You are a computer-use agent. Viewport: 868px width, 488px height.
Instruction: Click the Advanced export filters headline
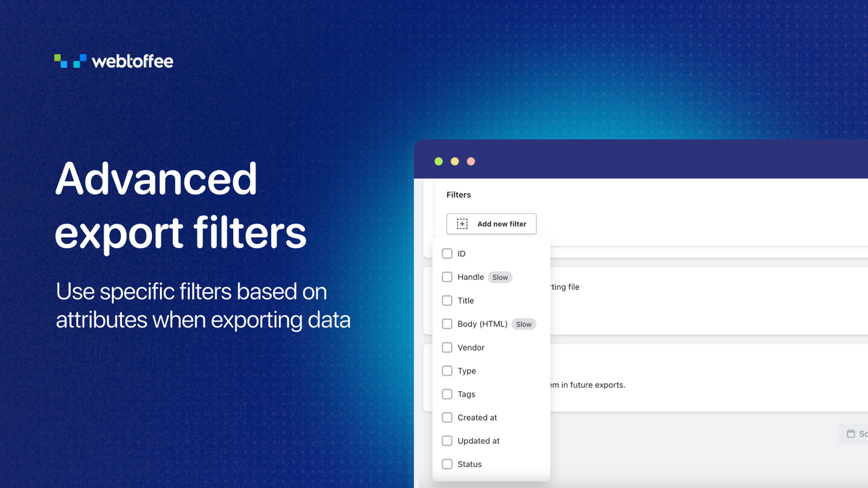pos(180,207)
